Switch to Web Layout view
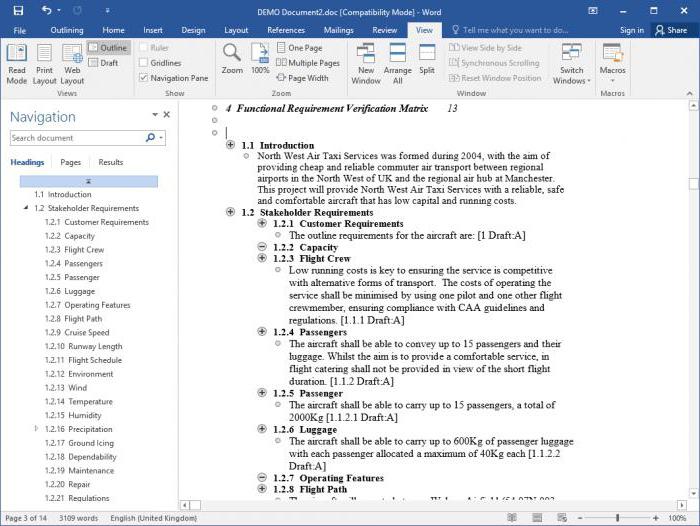Screen dimensions: 700x526 pyautogui.click(x=72, y=64)
